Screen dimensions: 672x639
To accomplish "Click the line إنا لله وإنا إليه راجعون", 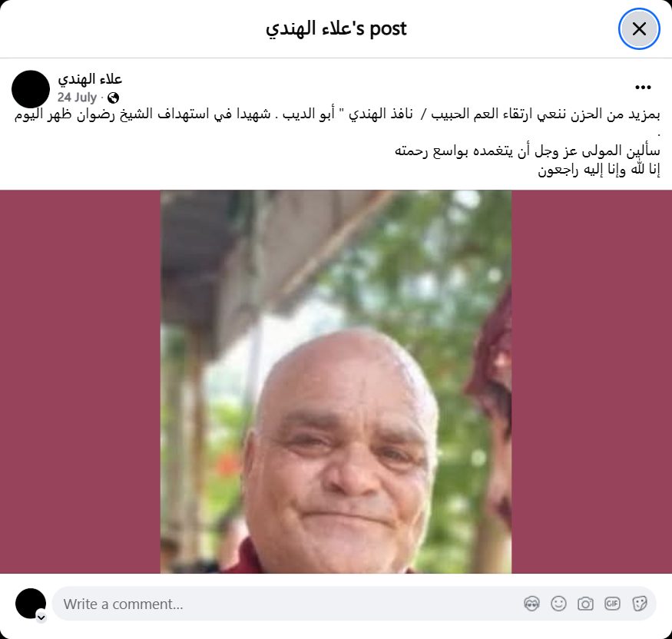I will coord(599,170).
